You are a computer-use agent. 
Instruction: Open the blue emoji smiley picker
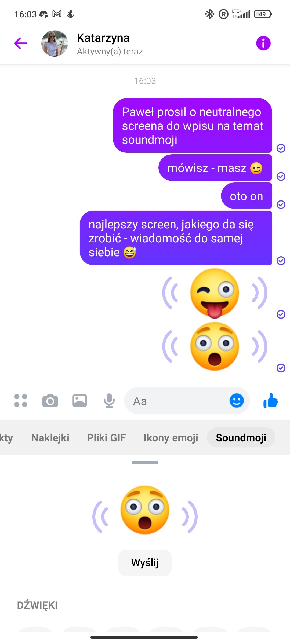point(237,401)
